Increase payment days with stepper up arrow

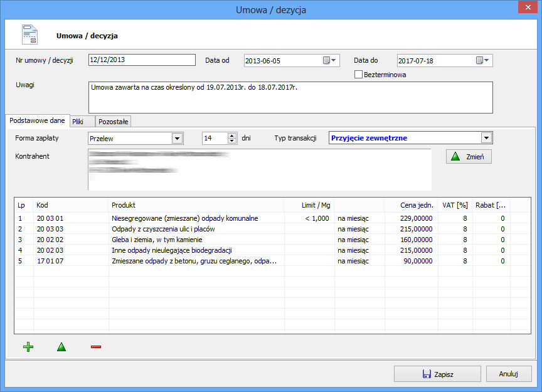[x=232, y=135]
